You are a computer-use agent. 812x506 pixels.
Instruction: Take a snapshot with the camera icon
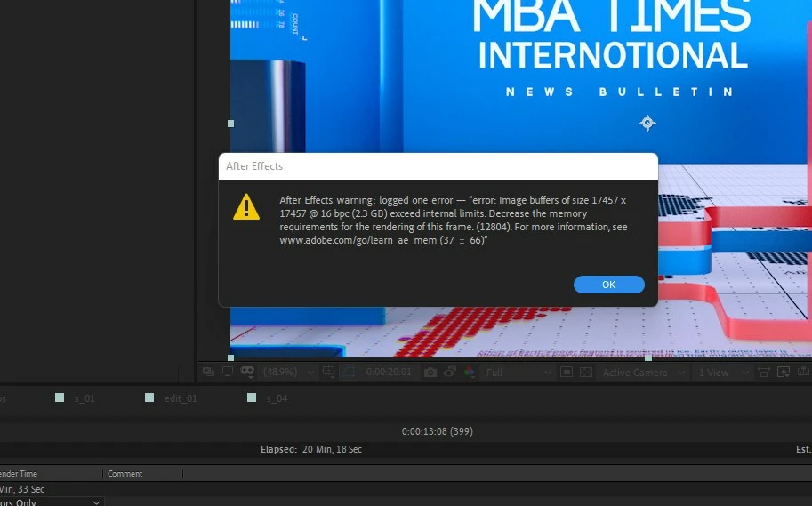point(430,372)
